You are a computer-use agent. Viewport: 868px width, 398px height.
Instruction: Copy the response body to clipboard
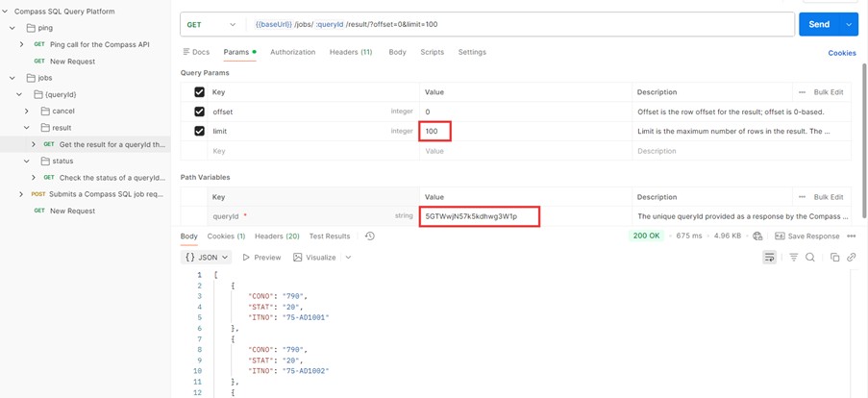pyautogui.click(x=834, y=258)
